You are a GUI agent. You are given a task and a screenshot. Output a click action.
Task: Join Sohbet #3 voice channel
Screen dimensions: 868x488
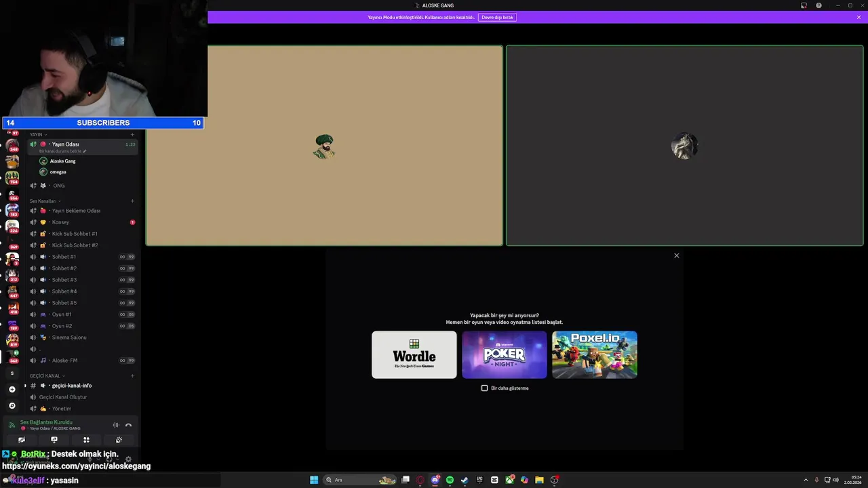83,280
